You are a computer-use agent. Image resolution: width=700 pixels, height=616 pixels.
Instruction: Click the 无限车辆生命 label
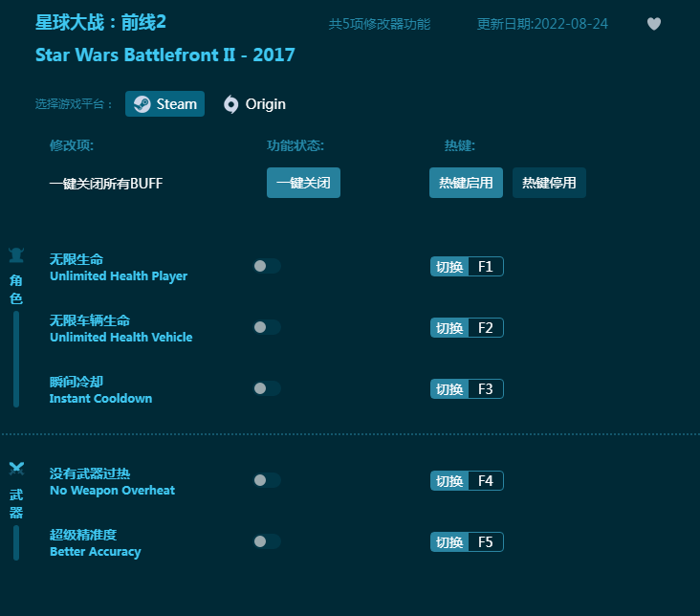pos(90,320)
